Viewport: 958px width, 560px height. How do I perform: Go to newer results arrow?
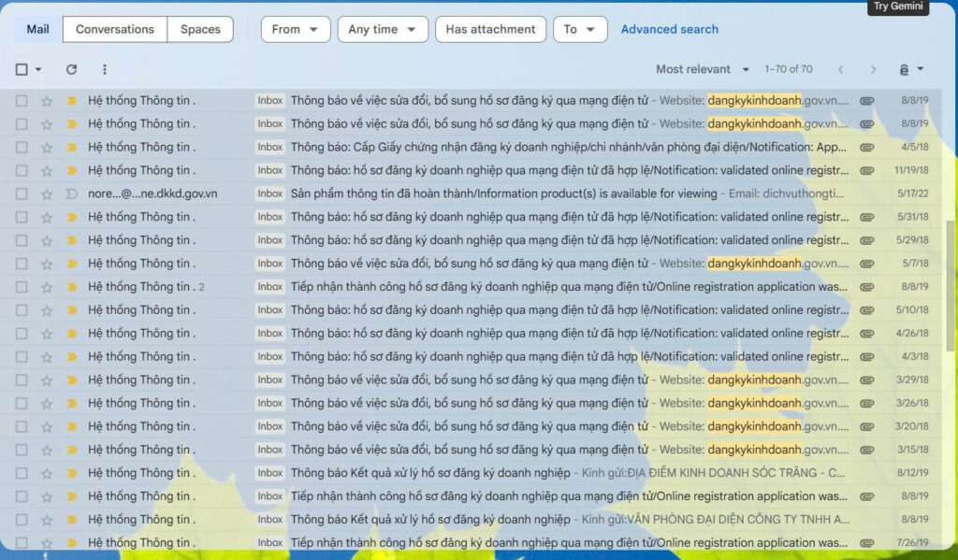point(840,69)
